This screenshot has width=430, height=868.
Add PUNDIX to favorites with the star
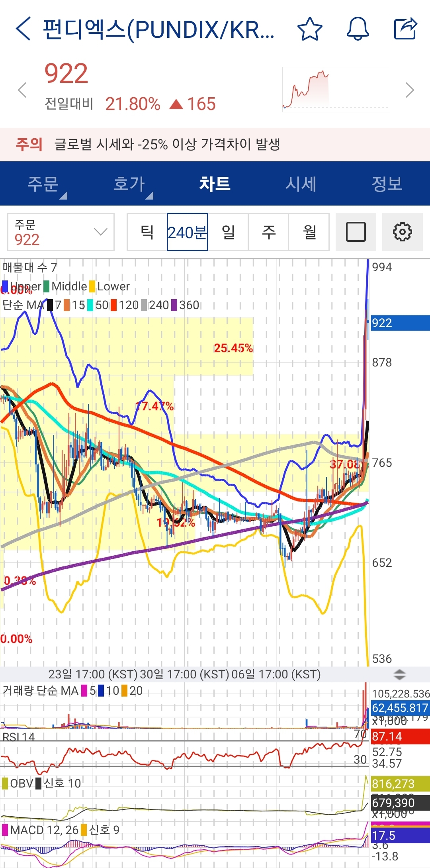tap(310, 29)
